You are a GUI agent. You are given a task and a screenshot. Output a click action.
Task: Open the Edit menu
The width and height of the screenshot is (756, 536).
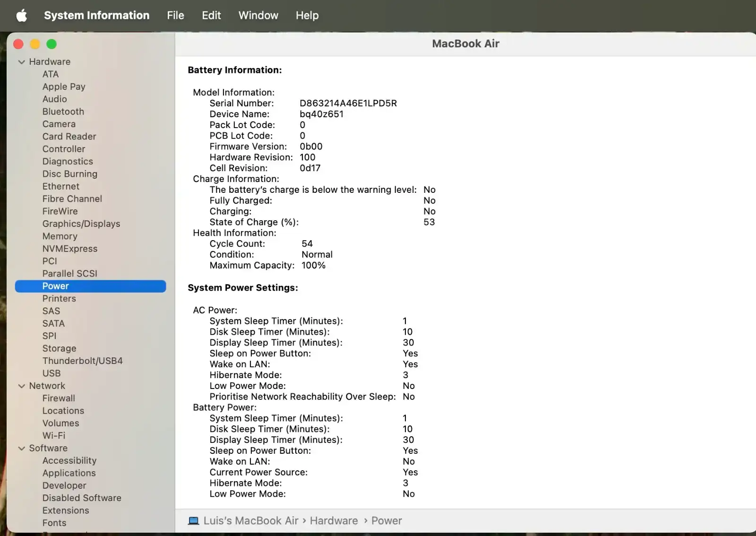(211, 16)
